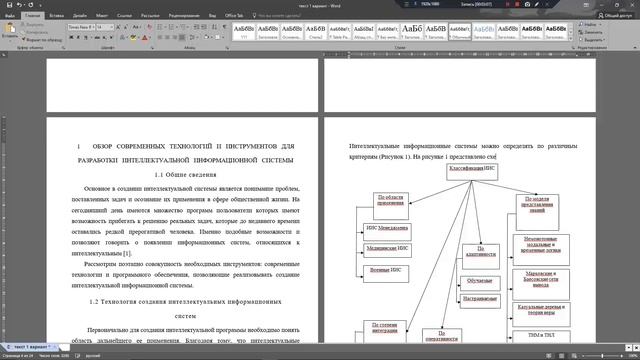Apply the large АаБб heading style
Image resolution: width=640 pixels, height=360 pixels.
pyautogui.click(x=412, y=31)
